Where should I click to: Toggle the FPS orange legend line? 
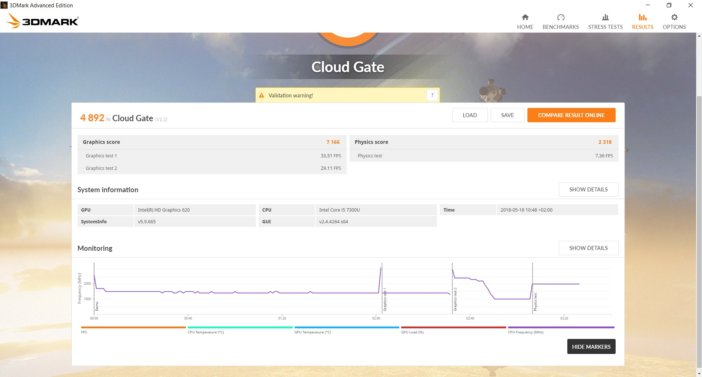[x=133, y=327]
